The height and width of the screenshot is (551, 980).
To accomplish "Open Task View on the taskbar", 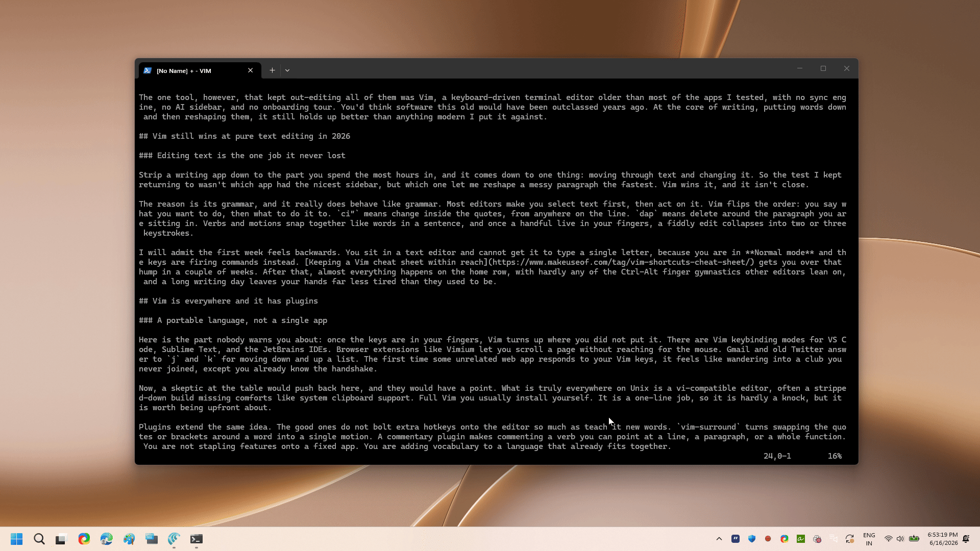I will [x=61, y=539].
